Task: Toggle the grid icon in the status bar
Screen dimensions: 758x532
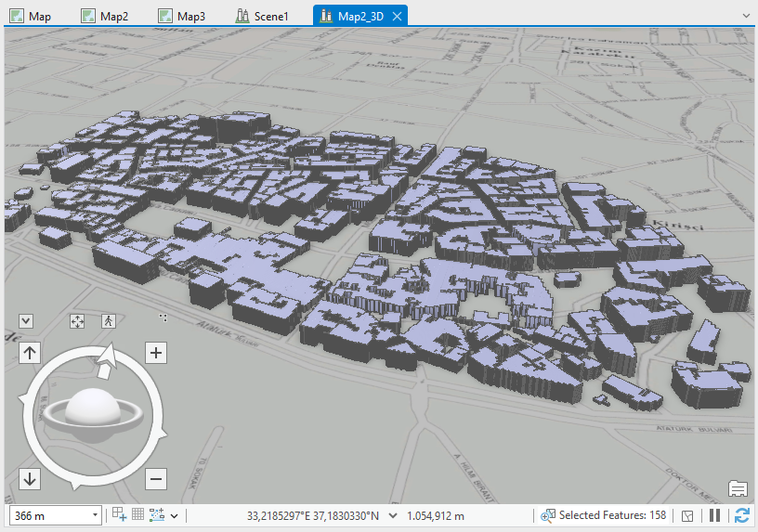Action: point(137,514)
